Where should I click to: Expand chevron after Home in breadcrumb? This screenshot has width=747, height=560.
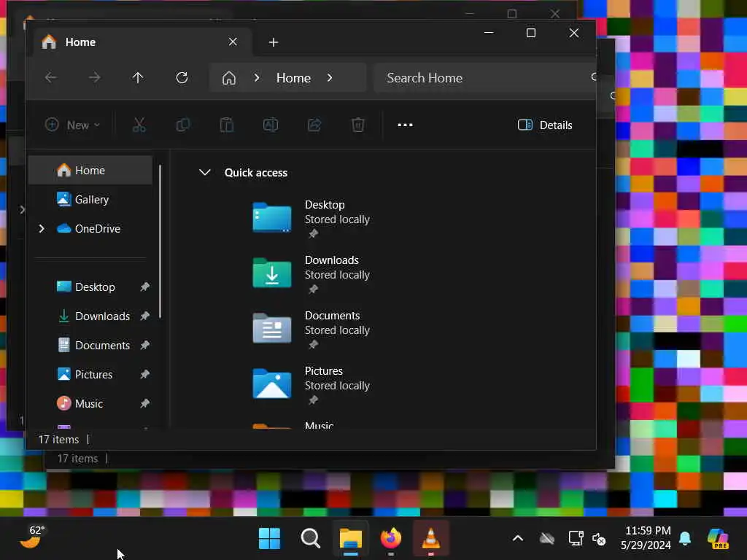click(x=330, y=77)
